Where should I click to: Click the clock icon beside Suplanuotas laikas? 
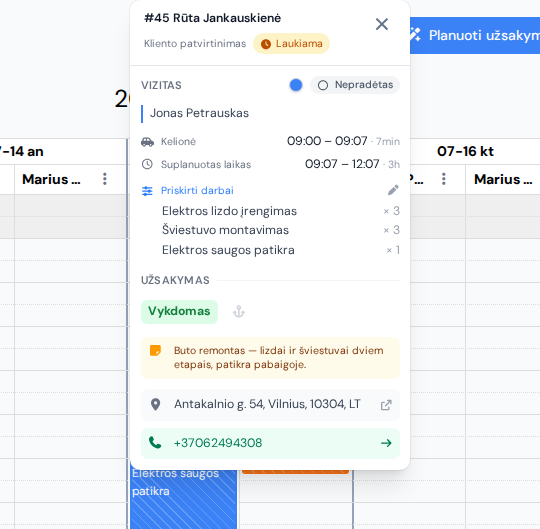pyautogui.click(x=147, y=164)
